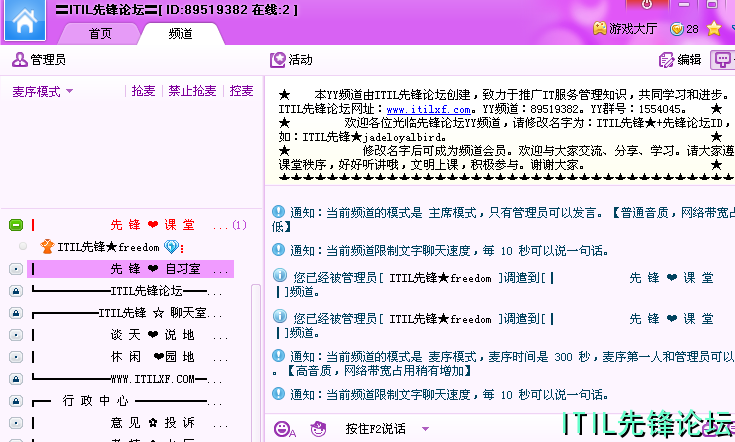The image size is (735, 442).
Task: Click the coin badge showing 28
Action: point(684,29)
